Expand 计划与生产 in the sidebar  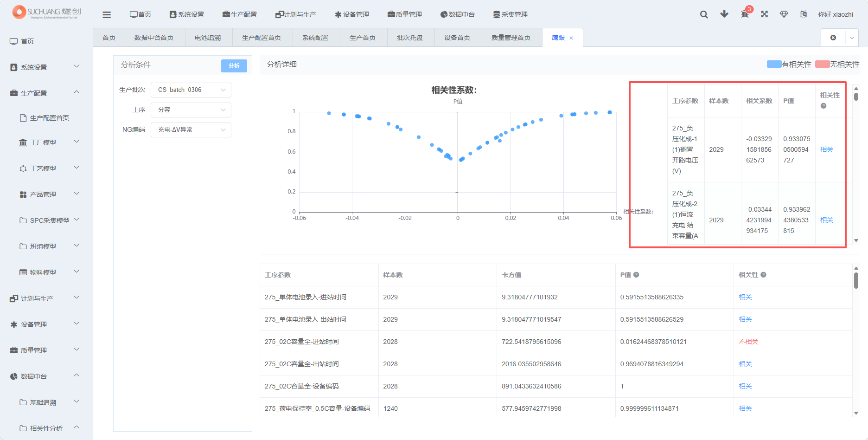click(46, 298)
